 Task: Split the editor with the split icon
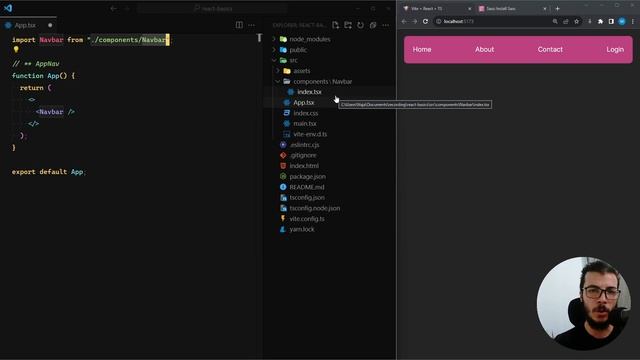tap(239, 25)
